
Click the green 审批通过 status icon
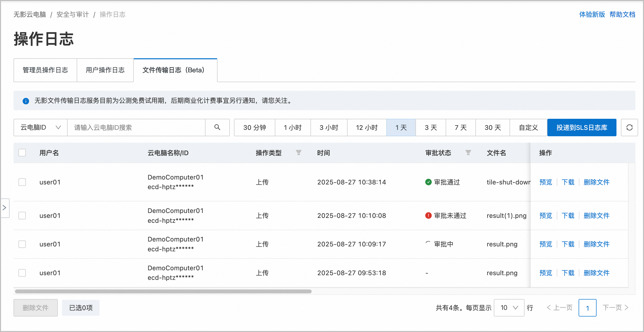[x=428, y=182]
